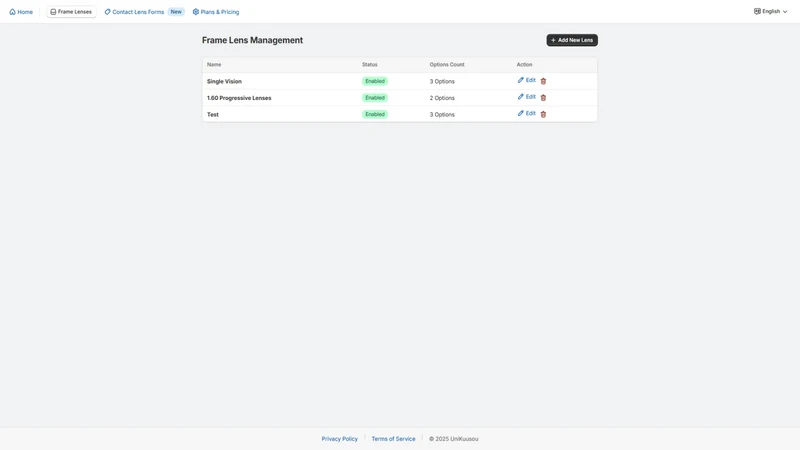Image resolution: width=800 pixels, height=450 pixels.
Task: Click the Options Count column header
Action: [x=447, y=64]
